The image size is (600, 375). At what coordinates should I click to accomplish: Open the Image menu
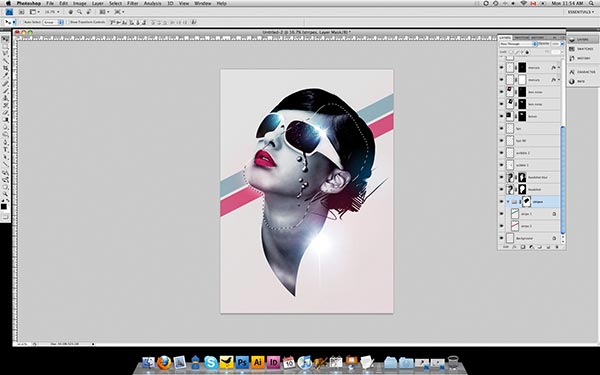[80, 3]
